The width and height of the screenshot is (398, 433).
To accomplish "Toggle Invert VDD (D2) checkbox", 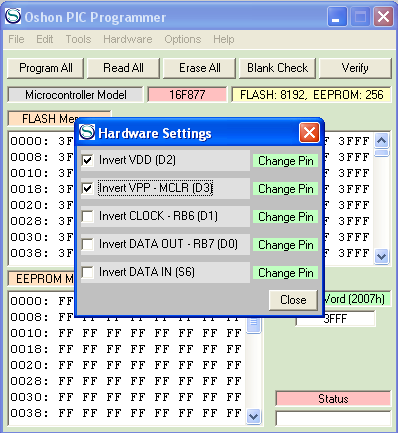I will (88, 160).
